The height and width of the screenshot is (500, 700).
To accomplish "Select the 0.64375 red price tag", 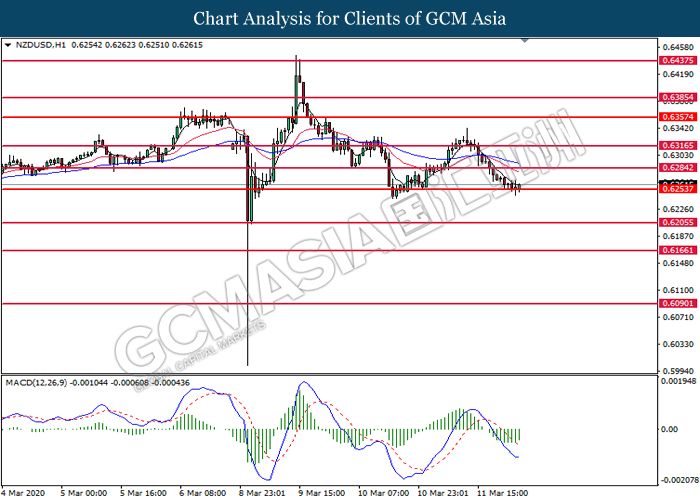I will (x=676, y=60).
